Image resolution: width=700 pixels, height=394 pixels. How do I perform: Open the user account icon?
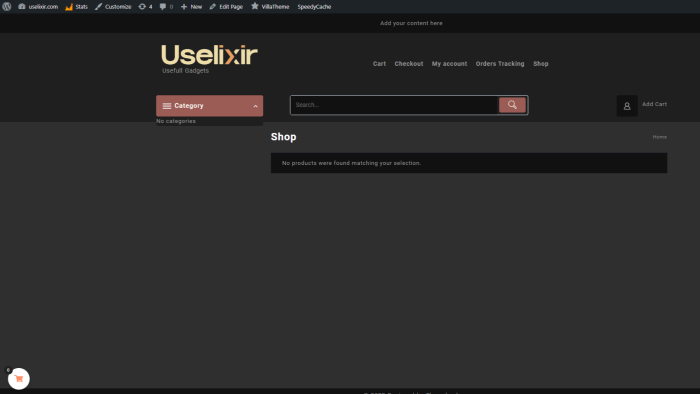627,106
